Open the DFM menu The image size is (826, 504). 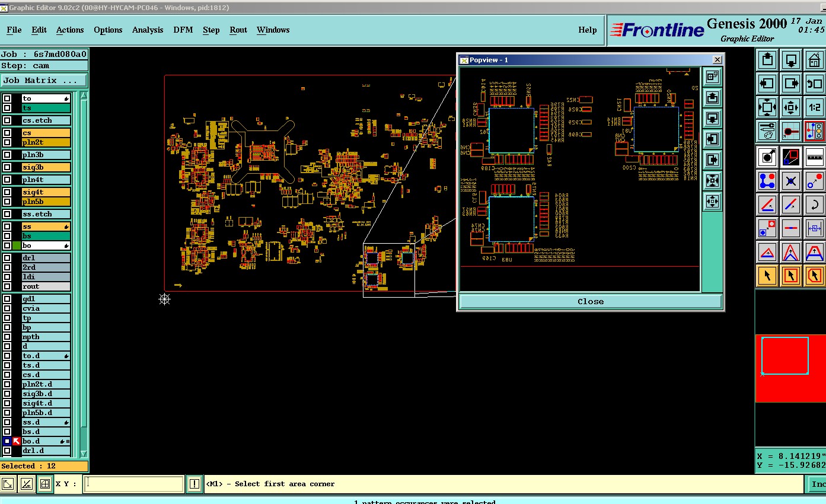[x=183, y=30]
